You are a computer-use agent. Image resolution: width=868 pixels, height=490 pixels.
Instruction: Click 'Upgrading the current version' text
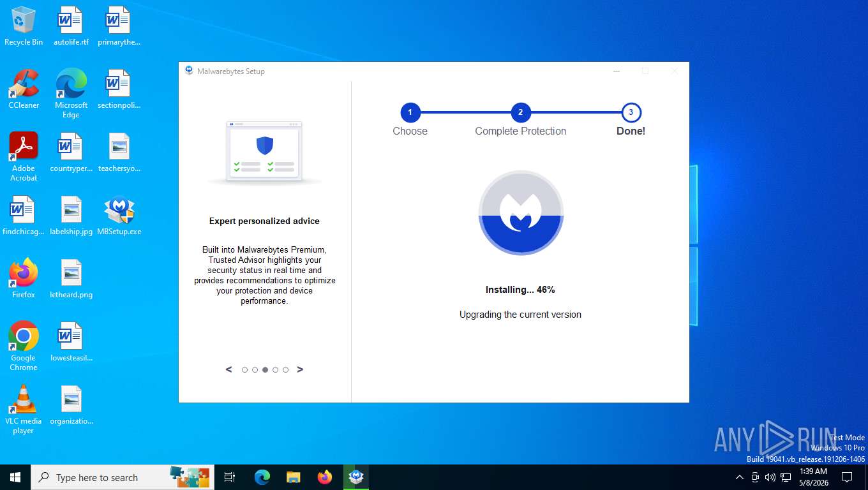pos(520,315)
